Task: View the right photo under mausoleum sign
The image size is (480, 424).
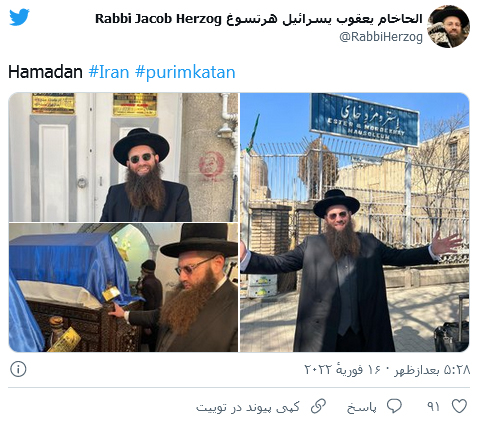Action: [x=355, y=222]
